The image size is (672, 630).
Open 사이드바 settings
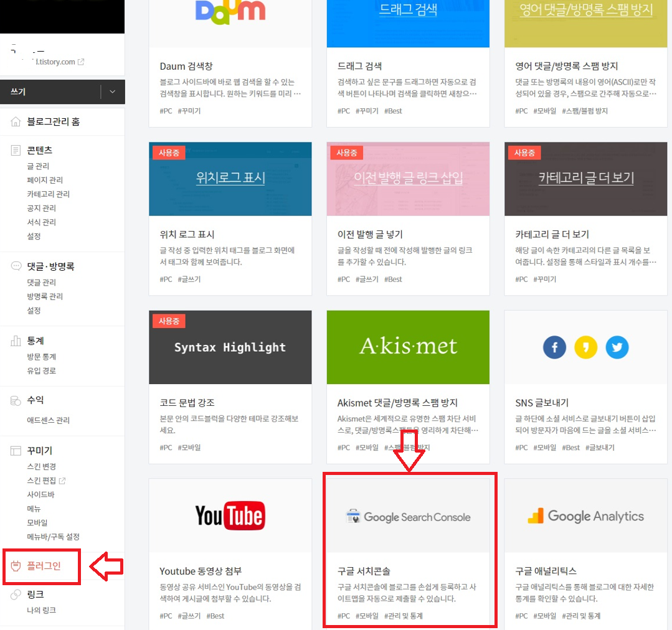point(40,495)
